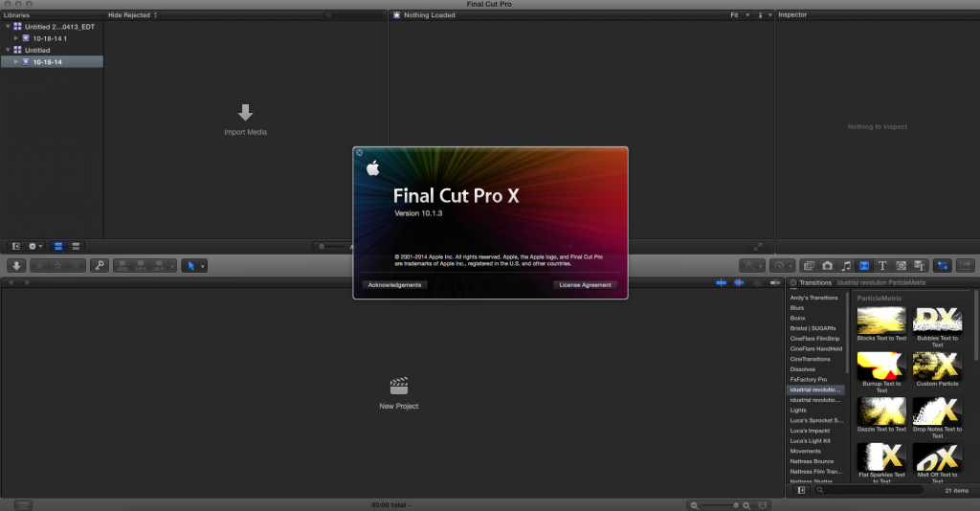Viewport: 980px width, 511px height.
Task: Open the Themes browser icon
Action: click(x=920, y=265)
